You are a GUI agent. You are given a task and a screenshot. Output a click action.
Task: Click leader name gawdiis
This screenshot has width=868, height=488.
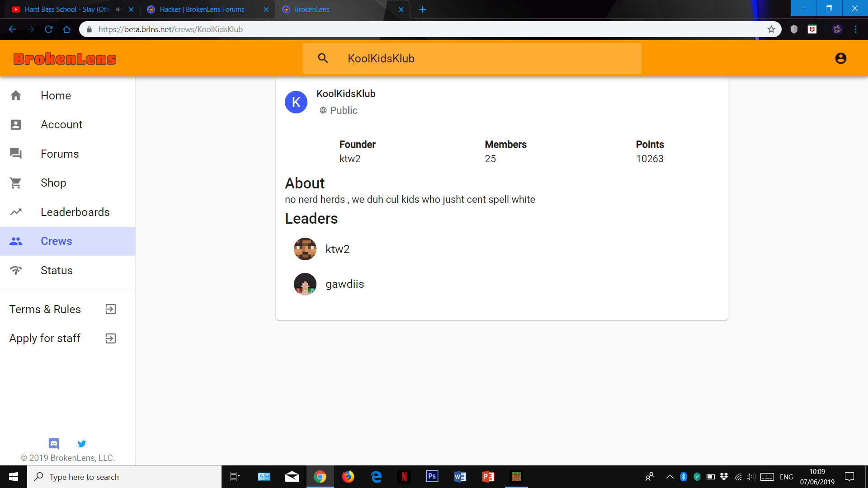tap(344, 284)
